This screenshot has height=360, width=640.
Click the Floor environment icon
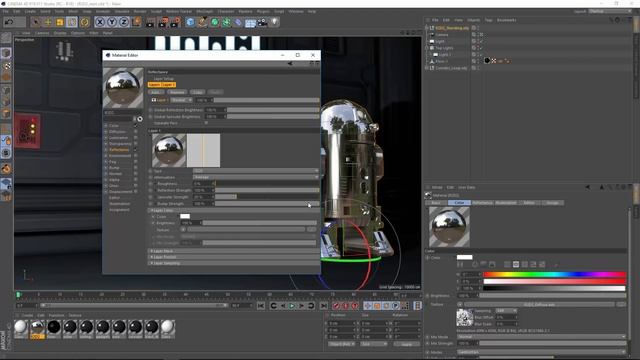[250, 22]
